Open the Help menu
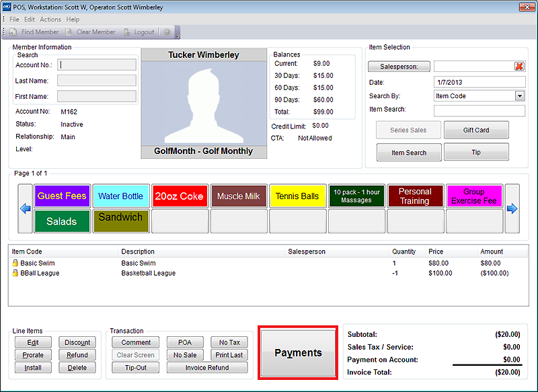 coord(73,19)
